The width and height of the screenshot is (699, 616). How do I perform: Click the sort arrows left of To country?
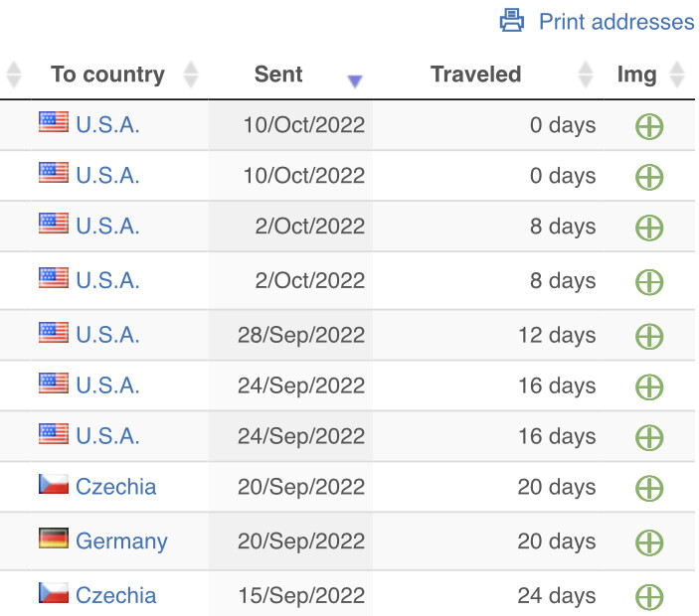point(14,75)
